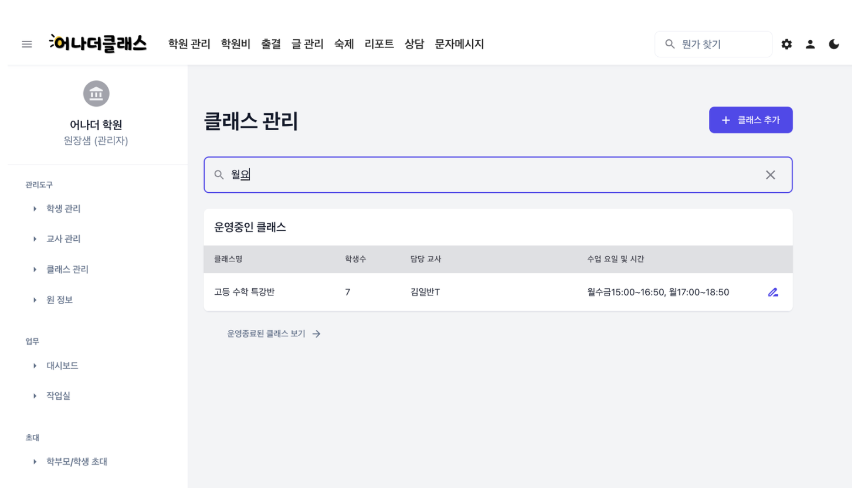Click the magnifier icon in class search
This screenshot has height=504, width=868.
coord(219,175)
